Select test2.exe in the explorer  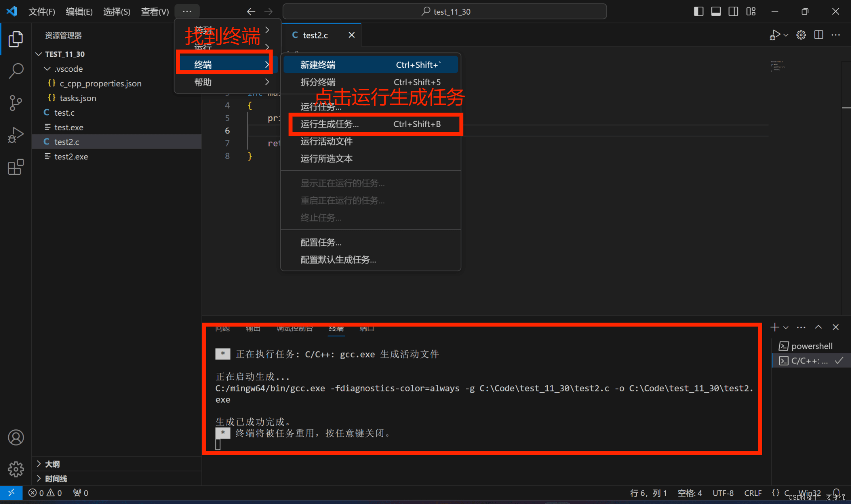117,156
